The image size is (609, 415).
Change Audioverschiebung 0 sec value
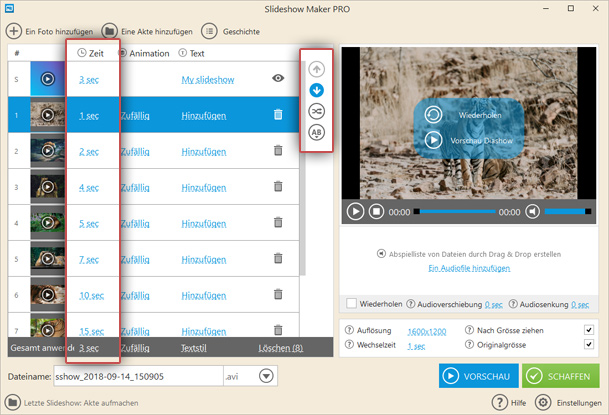click(x=494, y=305)
